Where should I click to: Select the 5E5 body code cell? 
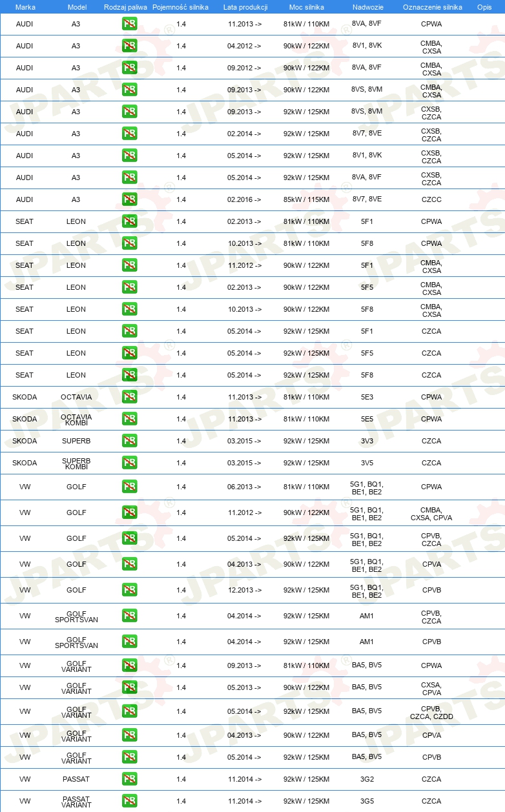point(367,419)
